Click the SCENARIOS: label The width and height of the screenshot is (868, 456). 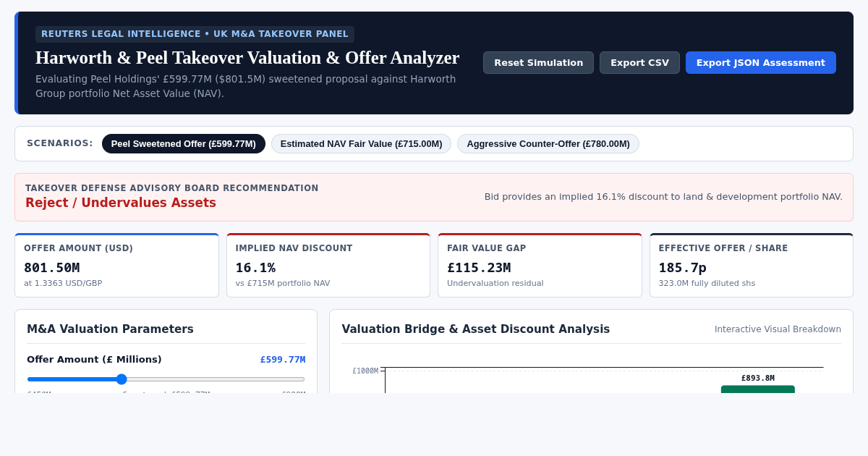coord(60,143)
